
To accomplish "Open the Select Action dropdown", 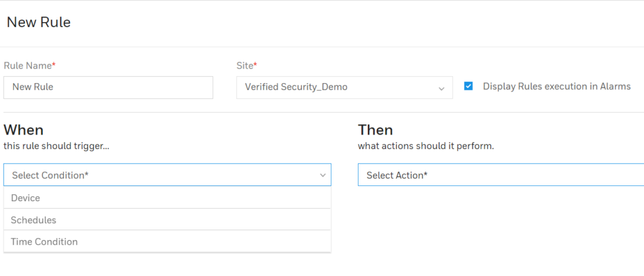I will [501, 175].
